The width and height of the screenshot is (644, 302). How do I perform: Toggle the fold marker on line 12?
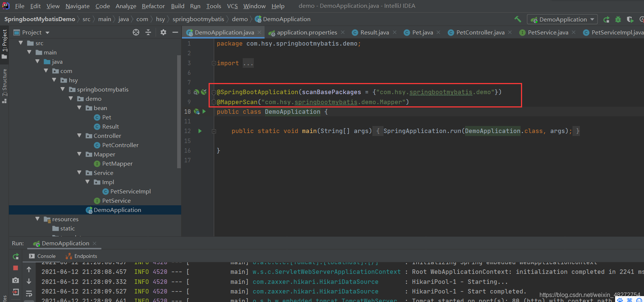click(214, 131)
